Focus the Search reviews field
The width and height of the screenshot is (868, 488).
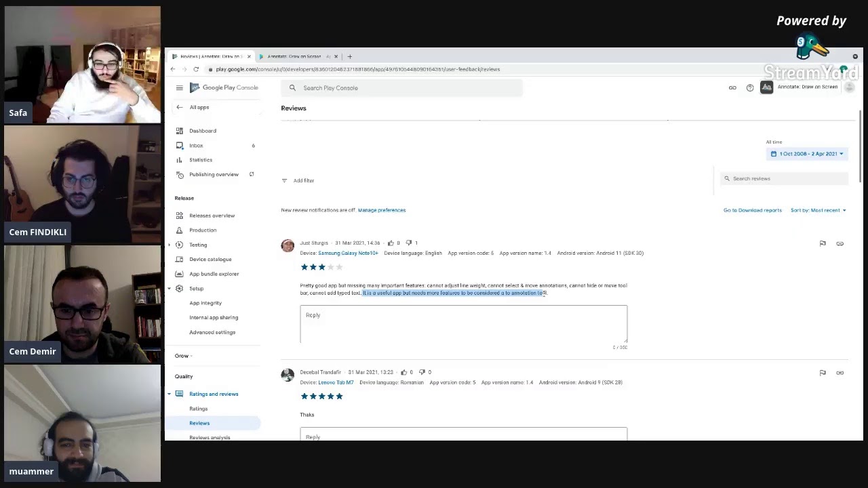point(784,178)
